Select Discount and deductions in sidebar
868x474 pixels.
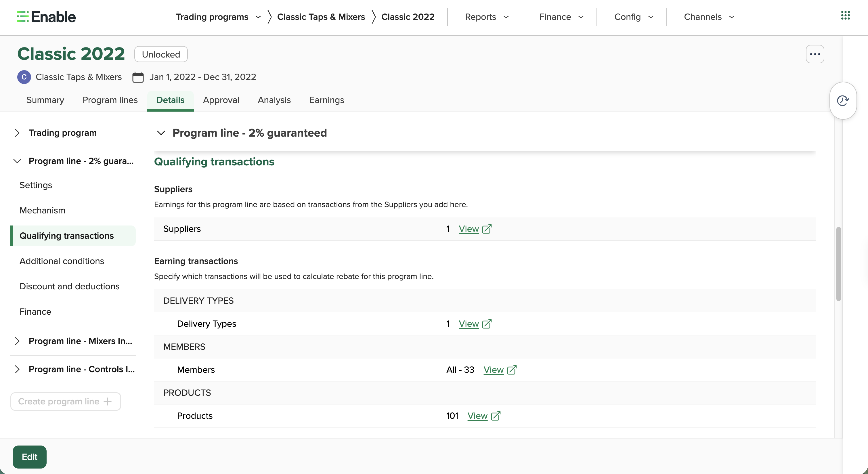tap(69, 286)
